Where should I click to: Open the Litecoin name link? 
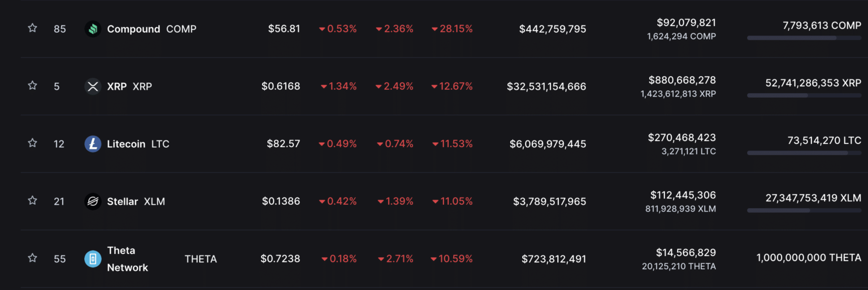(x=126, y=144)
